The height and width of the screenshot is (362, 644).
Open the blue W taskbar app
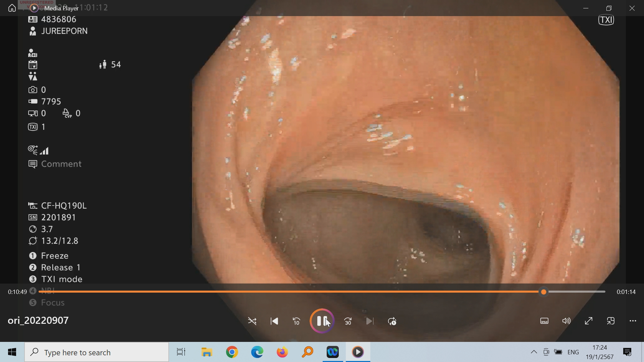(333, 352)
